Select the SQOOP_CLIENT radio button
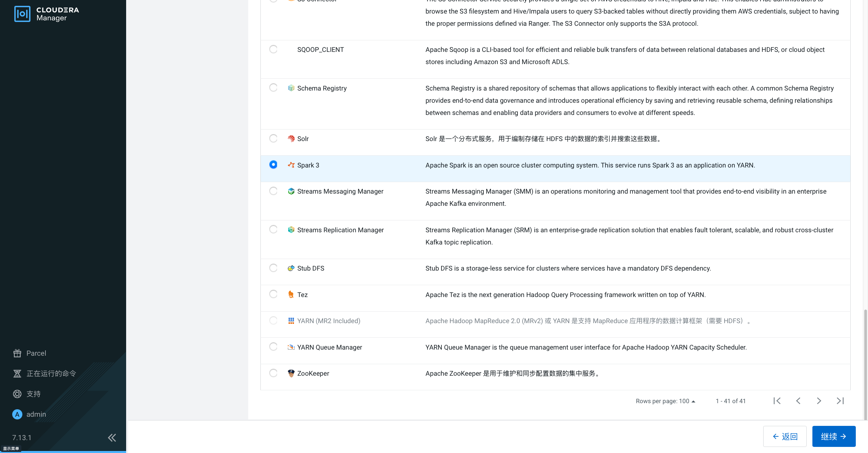868x453 pixels. point(273,49)
